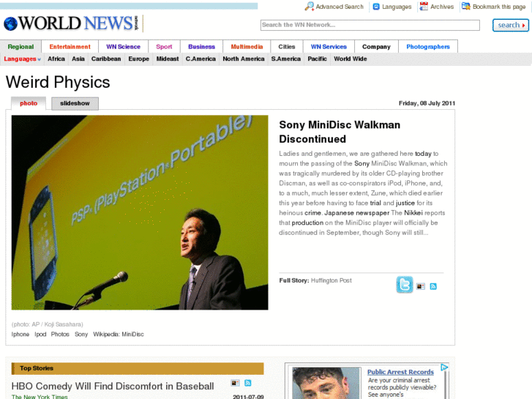The width and height of the screenshot is (532, 399).
Task: Open the Business menu tab
Action: coord(201,47)
